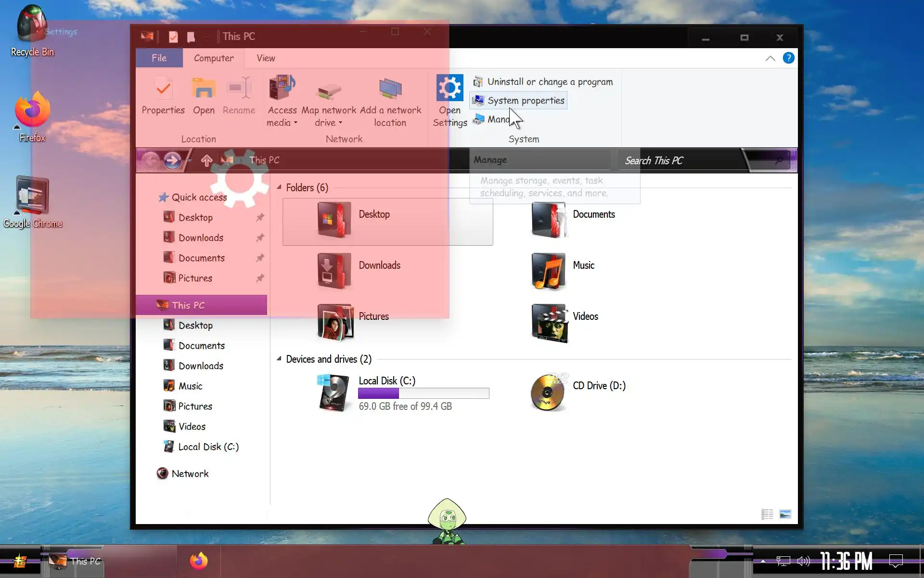This screenshot has width=924, height=578.
Task: Open the Music folder icon
Action: tap(549, 271)
